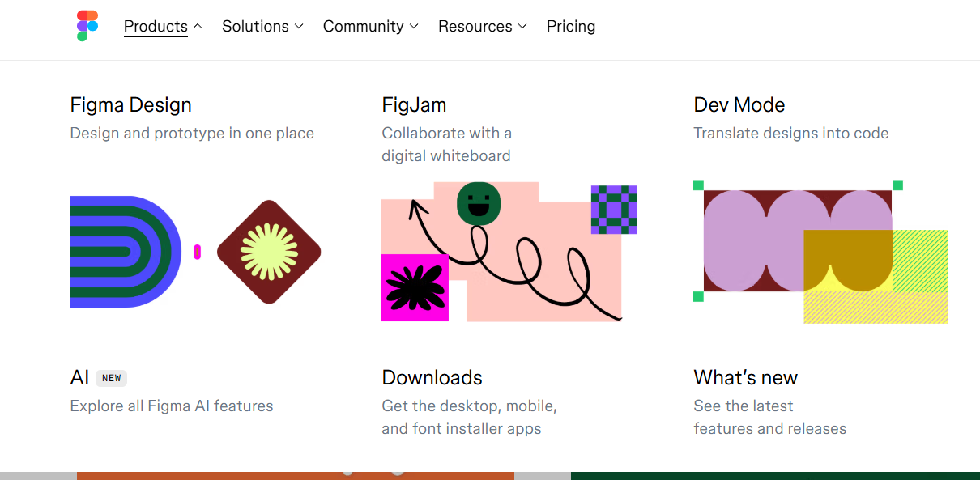Click the checkered square in the FigJam artwork
This screenshot has width=980, height=480.
point(613,210)
